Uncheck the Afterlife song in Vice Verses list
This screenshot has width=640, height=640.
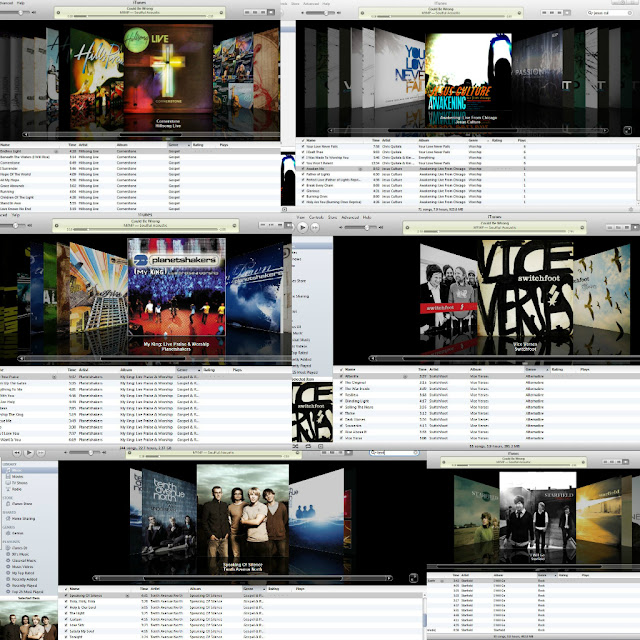tap(341, 376)
